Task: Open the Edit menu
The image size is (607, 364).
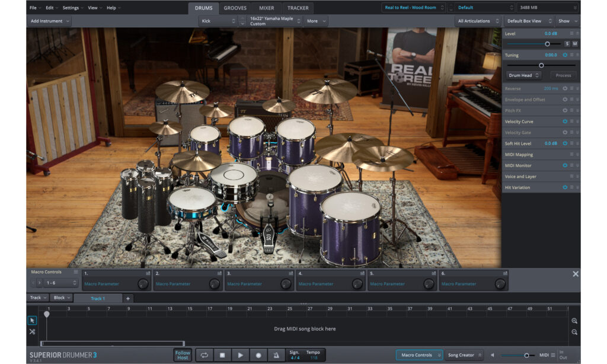Action: click(x=52, y=8)
